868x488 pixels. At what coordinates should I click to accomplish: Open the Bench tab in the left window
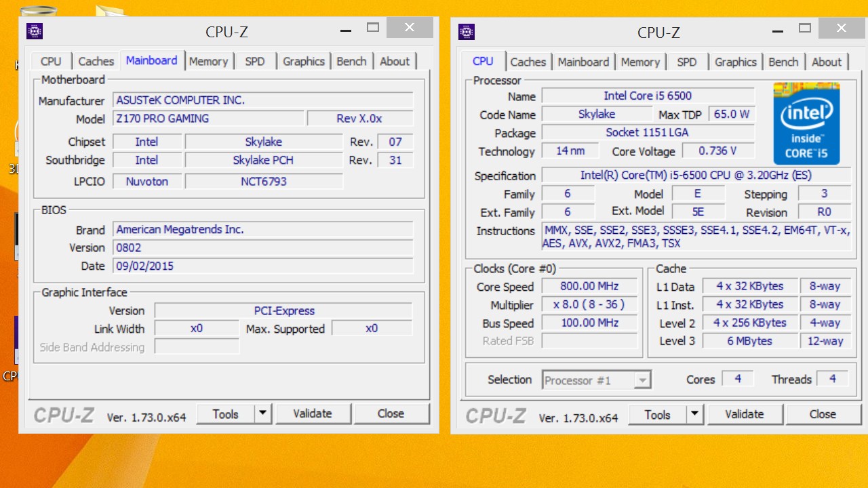tap(351, 61)
